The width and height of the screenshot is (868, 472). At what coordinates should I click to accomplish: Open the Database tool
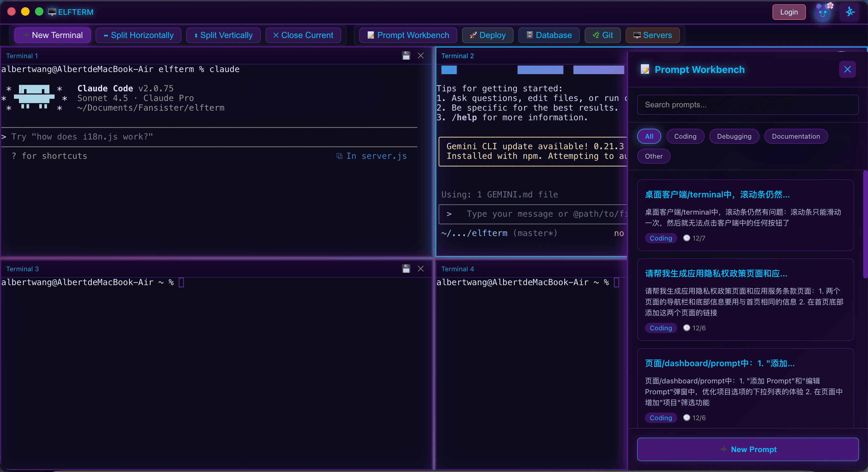pos(549,35)
